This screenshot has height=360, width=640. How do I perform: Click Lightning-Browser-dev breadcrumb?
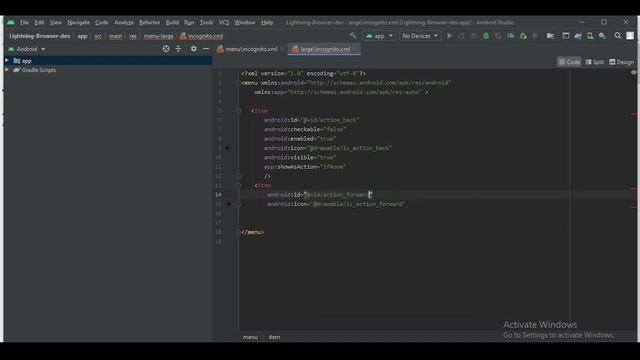click(40, 36)
